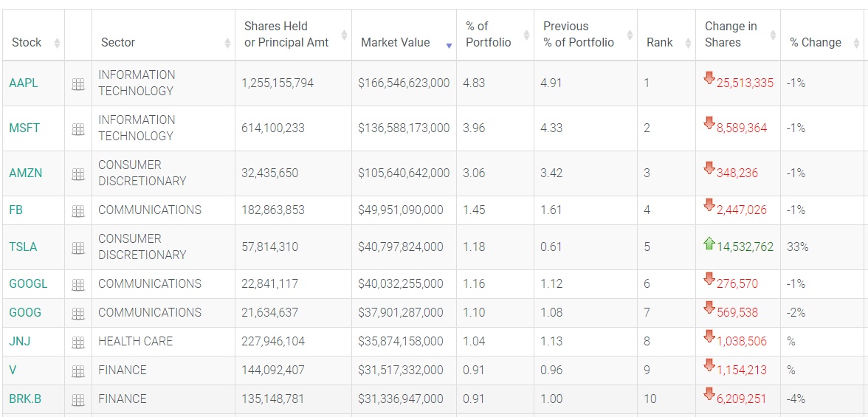Click the grid icon in the FB row
Screen dimensions: 868x417
[x=78, y=211]
